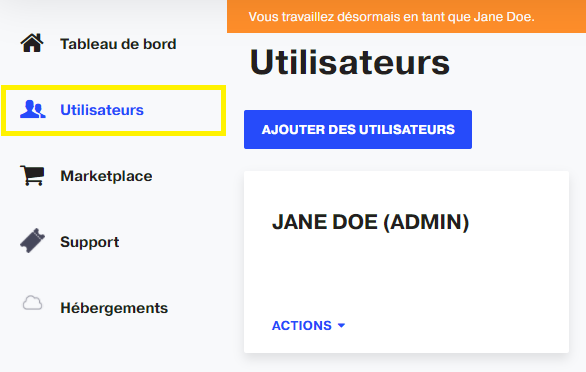Click the orange Jane Doe notification banner
This screenshot has height=372, width=586.
click(406, 16)
